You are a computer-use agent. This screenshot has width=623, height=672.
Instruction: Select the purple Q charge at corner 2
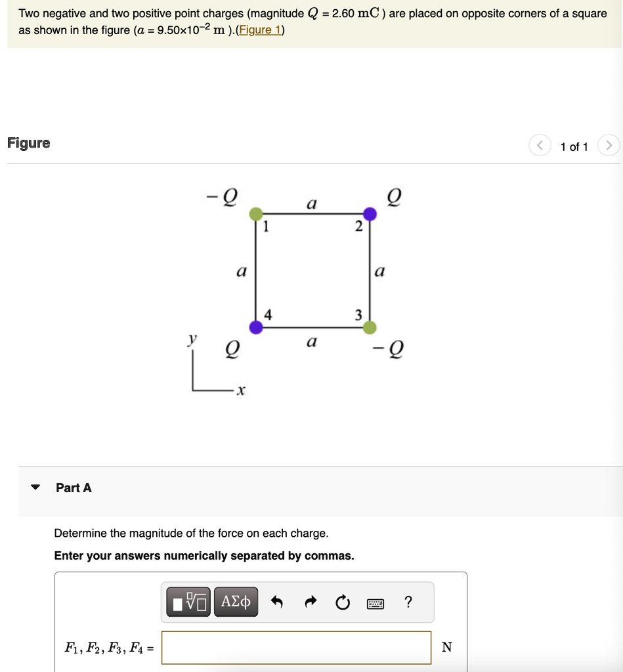(370, 213)
